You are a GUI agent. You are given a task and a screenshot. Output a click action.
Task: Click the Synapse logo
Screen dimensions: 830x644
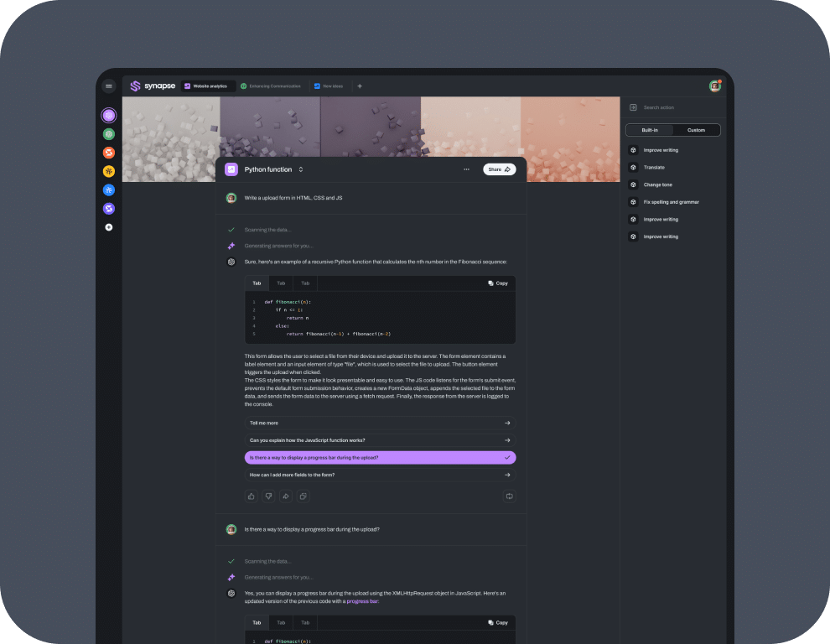(x=153, y=86)
